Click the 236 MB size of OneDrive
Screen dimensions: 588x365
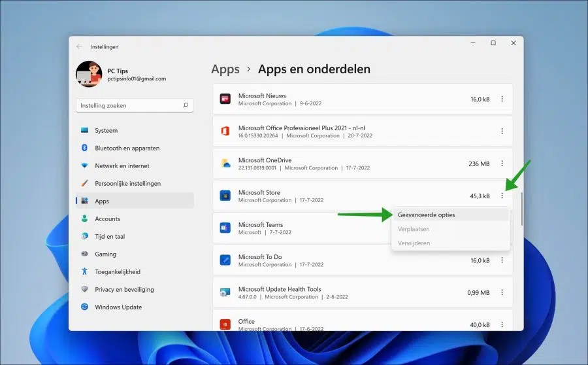(x=479, y=164)
